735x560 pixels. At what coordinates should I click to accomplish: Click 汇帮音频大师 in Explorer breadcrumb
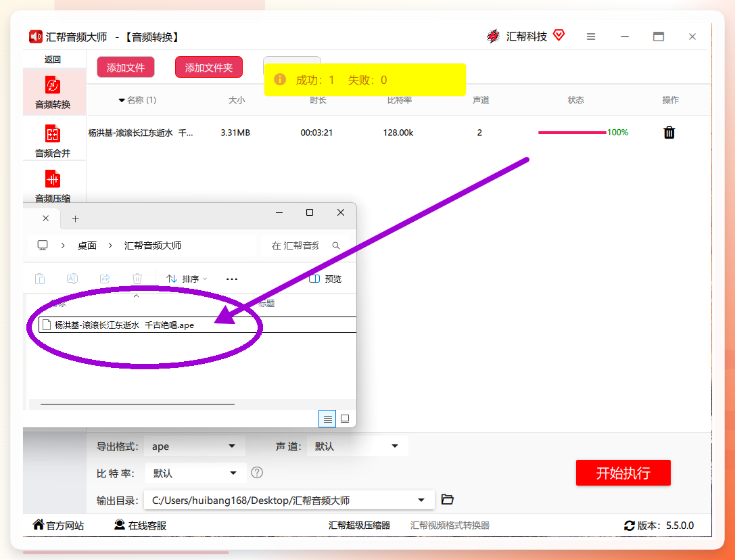point(152,246)
